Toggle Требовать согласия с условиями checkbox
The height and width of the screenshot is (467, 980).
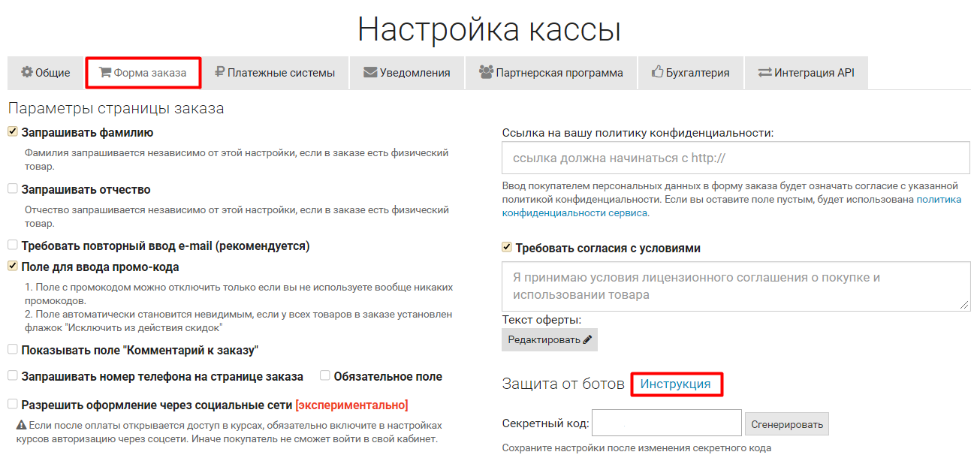pos(507,248)
